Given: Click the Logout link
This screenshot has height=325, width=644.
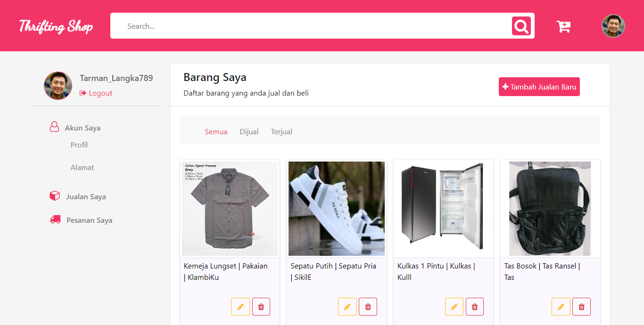Looking at the screenshot, I should click(x=100, y=93).
